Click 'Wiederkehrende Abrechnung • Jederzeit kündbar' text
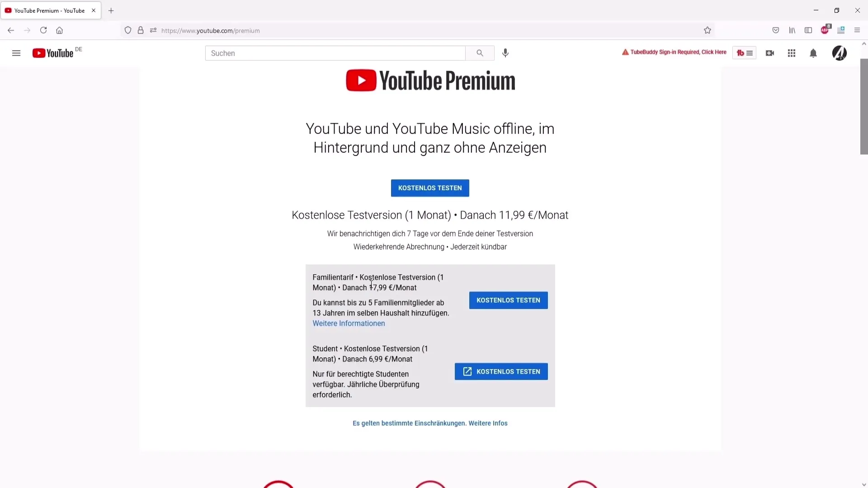The height and width of the screenshot is (488, 868). tap(430, 247)
